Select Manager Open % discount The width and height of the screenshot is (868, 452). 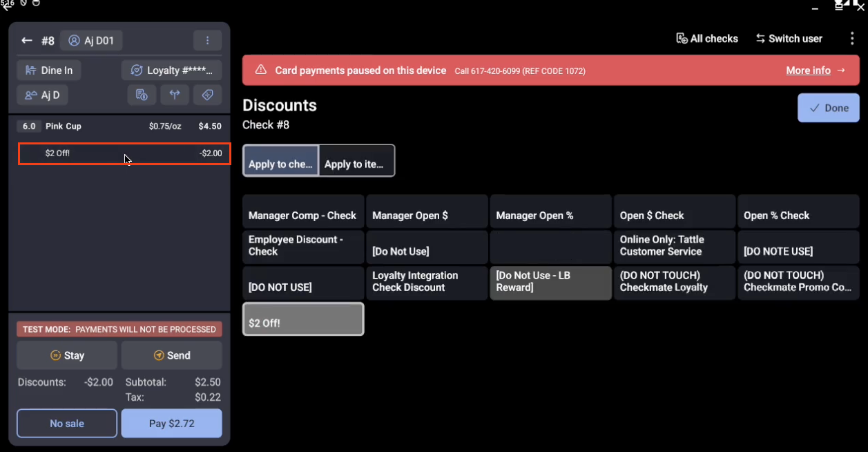[x=550, y=211]
